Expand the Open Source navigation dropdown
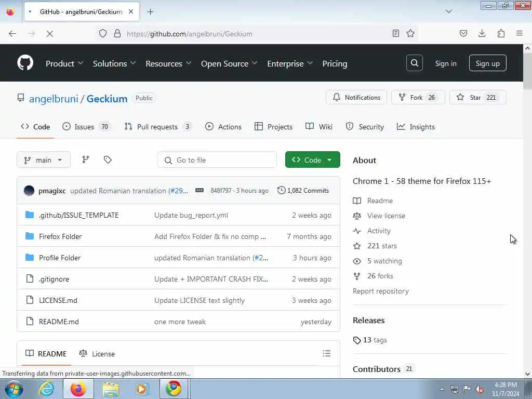 [x=229, y=63]
